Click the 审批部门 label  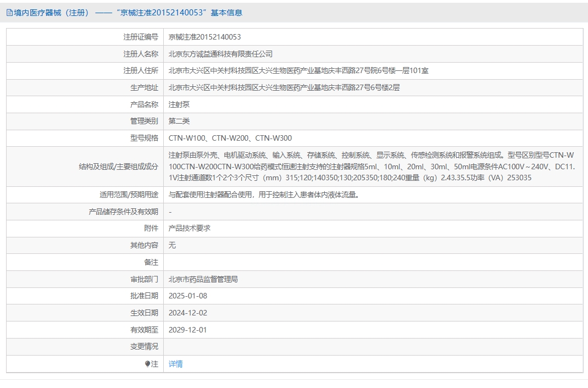coord(144,279)
